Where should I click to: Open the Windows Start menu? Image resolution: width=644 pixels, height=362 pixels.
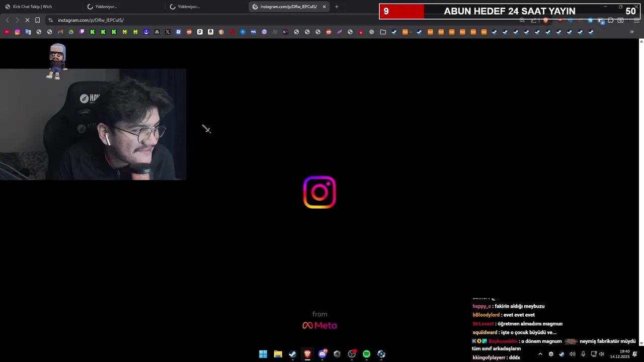pos(263,354)
